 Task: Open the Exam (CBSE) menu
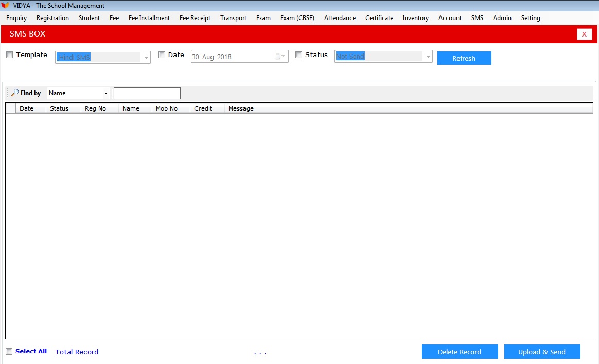click(297, 18)
